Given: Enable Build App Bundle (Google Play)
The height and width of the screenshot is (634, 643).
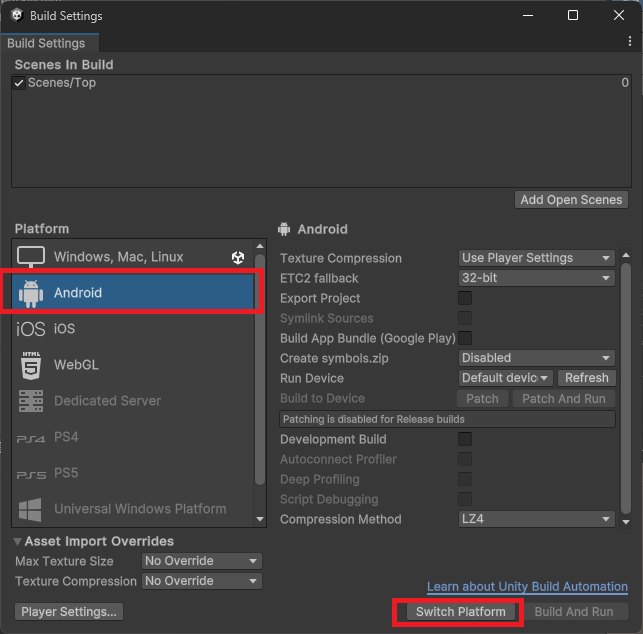Looking at the screenshot, I should 465,338.
